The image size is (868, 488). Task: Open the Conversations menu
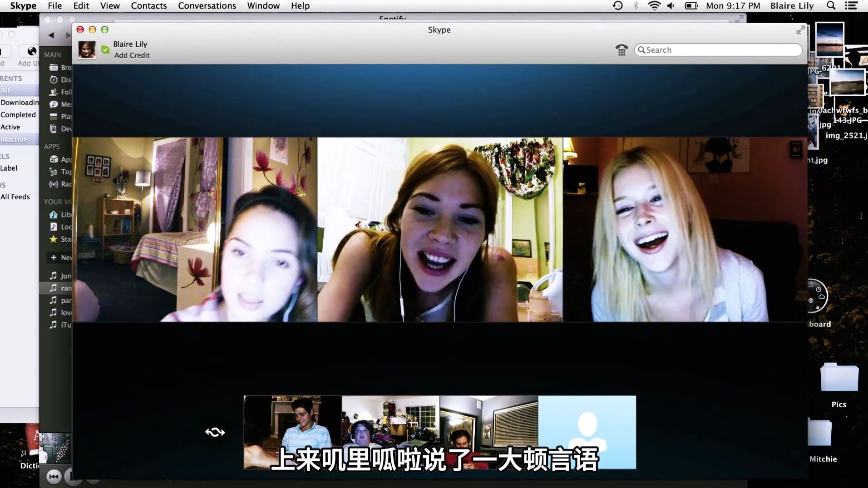click(x=207, y=6)
